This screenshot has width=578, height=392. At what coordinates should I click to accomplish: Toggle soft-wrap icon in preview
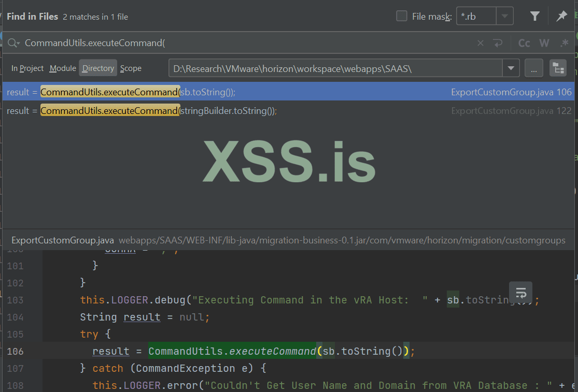[x=520, y=293]
